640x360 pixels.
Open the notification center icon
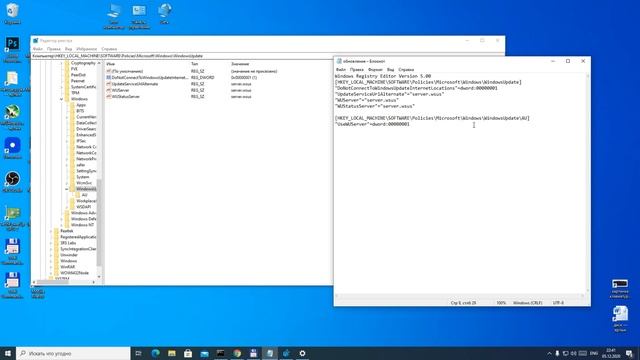(x=629, y=353)
